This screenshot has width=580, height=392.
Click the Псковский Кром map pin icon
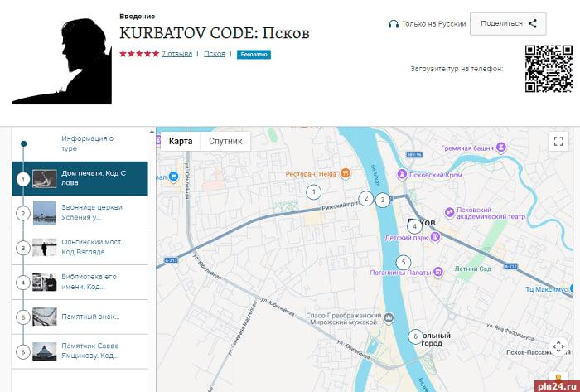tap(402, 174)
